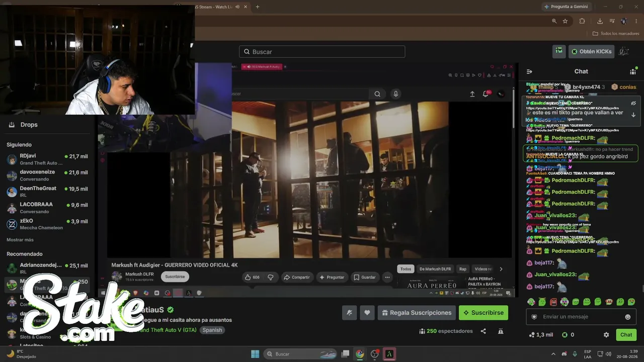Show more chips with the right arrow

click(501, 269)
